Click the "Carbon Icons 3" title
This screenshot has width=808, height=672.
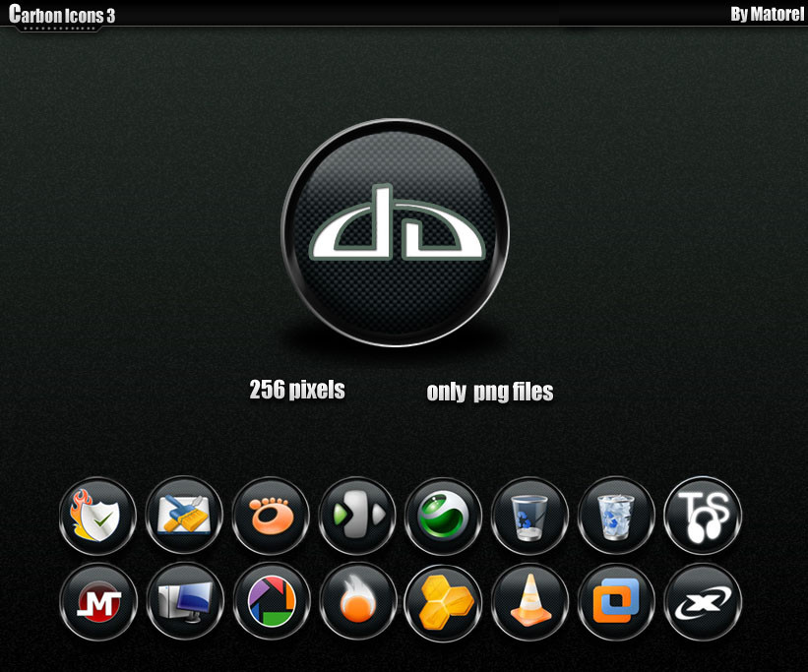click(62, 15)
